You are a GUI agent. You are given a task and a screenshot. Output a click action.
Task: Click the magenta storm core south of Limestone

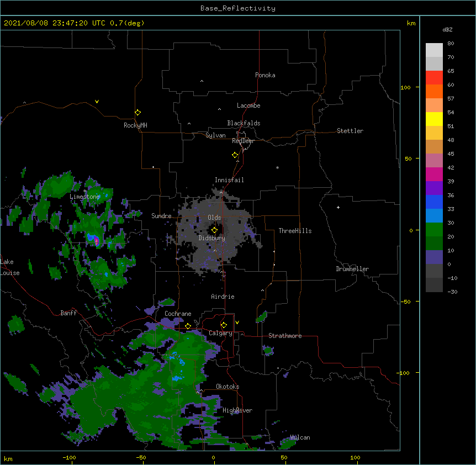[97, 241]
